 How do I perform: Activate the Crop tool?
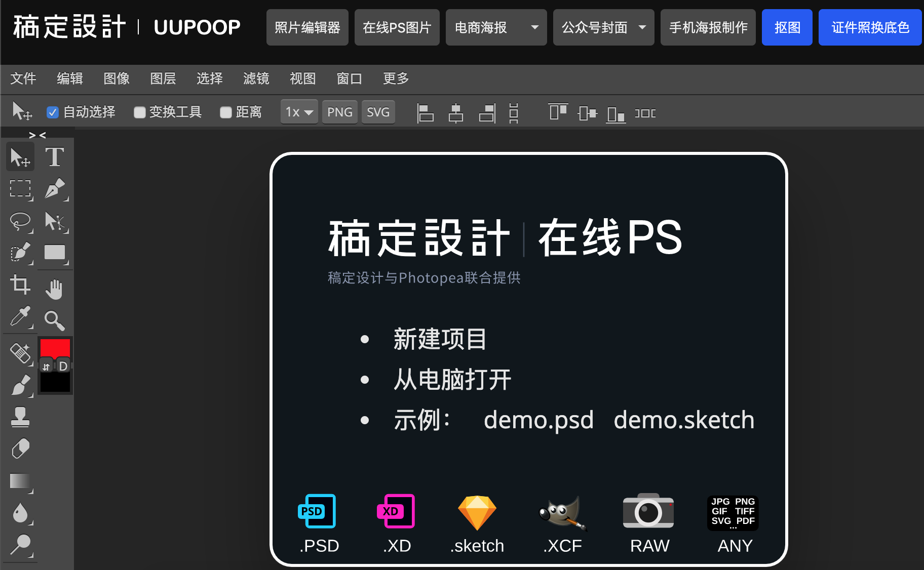pyautogui.click(x=20, y=284)
